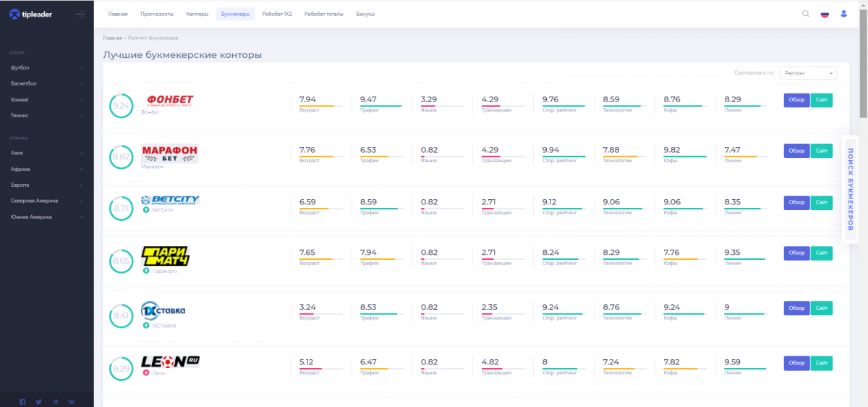Image resolution: width=868 pixels, height=407 pixels.
Task: Click Сайт button for Париматч
Action: coord(821,253)
